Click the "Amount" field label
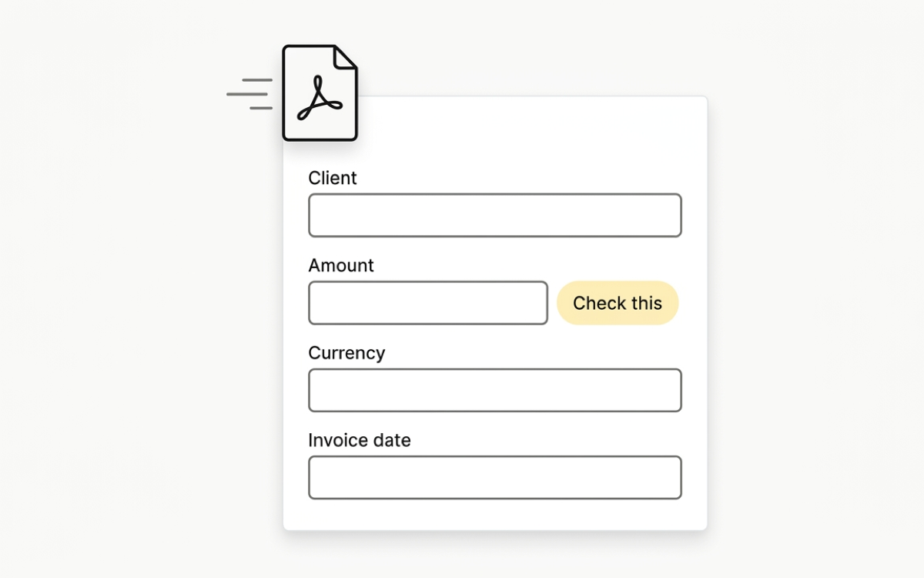Screen dimensions: 924x578 pos(341,265)
